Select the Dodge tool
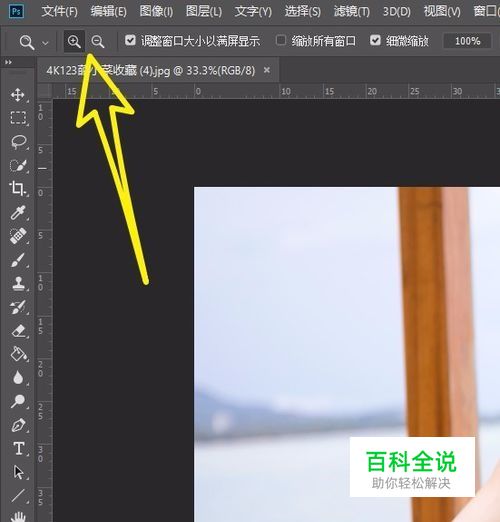The image size is (500, 522). [18, 401]
